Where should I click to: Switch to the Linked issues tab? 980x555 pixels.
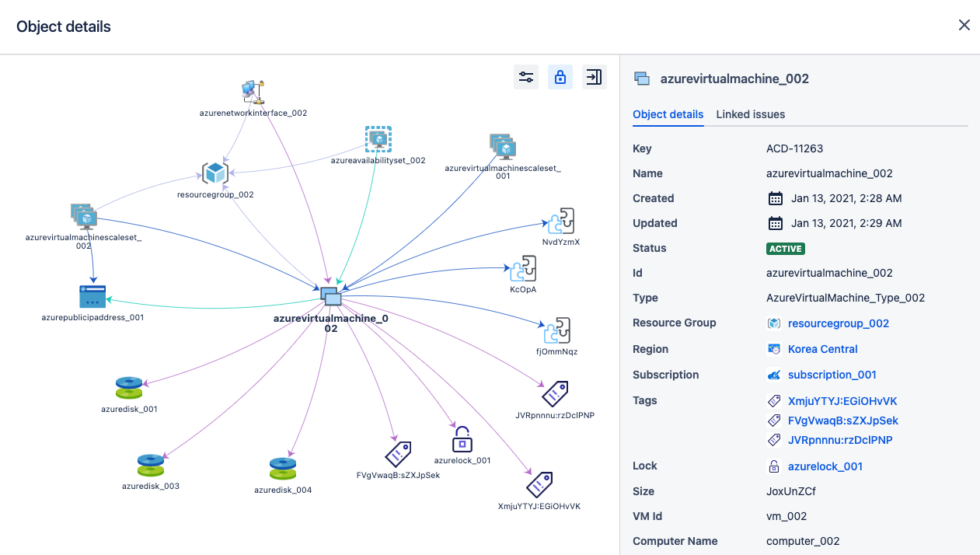point(750,114)
